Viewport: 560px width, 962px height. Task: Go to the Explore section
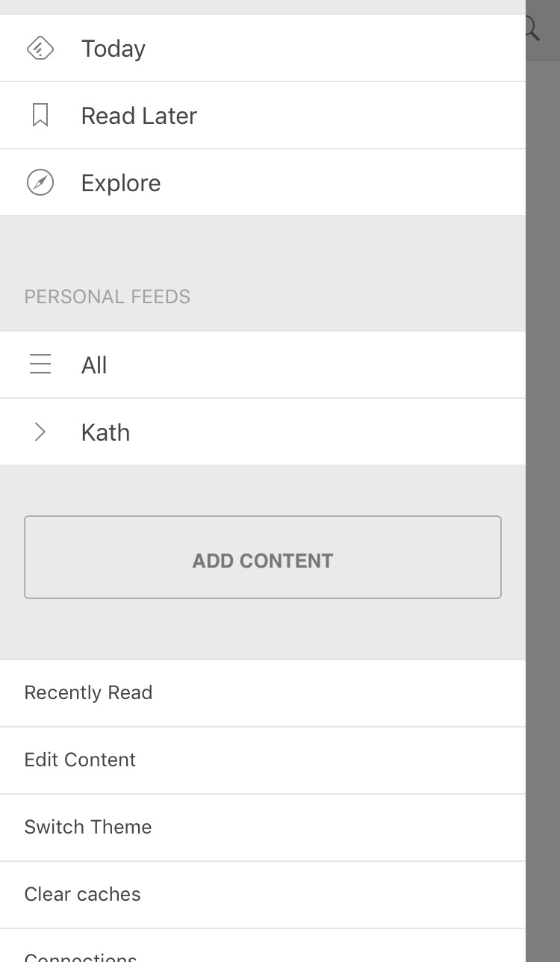point(263,183)
